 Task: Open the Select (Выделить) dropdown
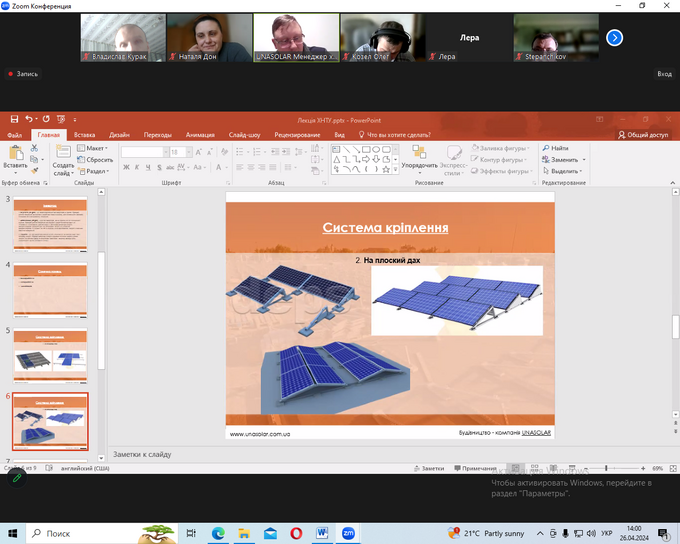[567, 171]
